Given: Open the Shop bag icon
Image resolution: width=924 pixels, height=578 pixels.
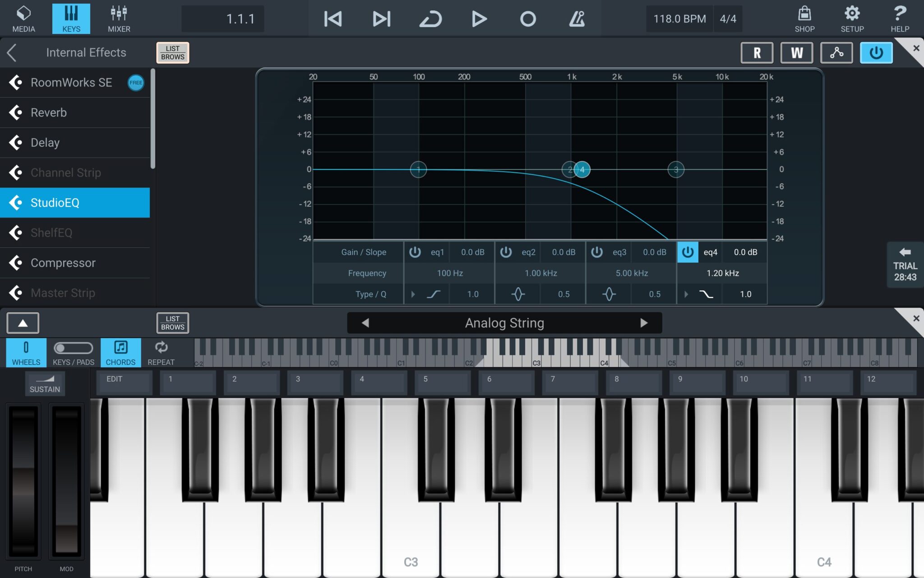Looking at the screenshot, I should 804,19.
